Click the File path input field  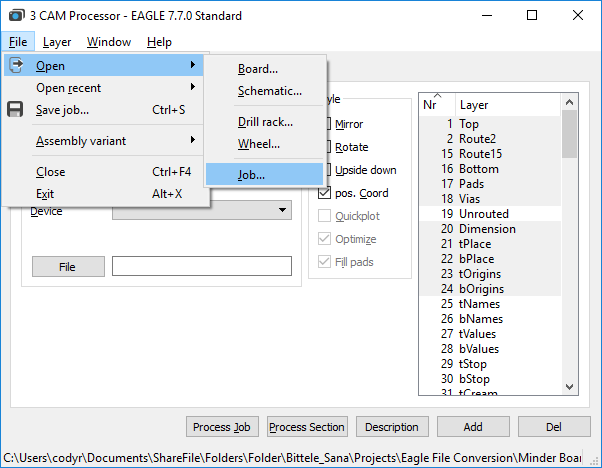tap(201, 266)
